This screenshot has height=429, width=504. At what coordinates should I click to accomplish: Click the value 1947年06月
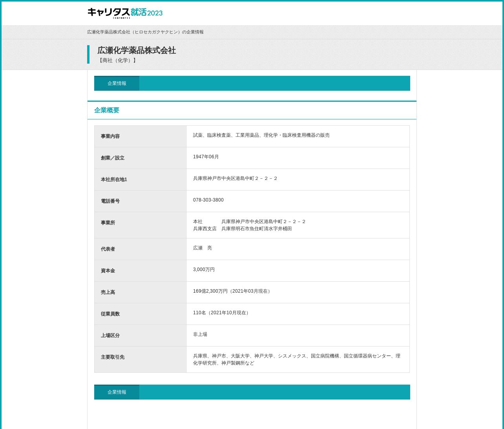pos(206,157)
